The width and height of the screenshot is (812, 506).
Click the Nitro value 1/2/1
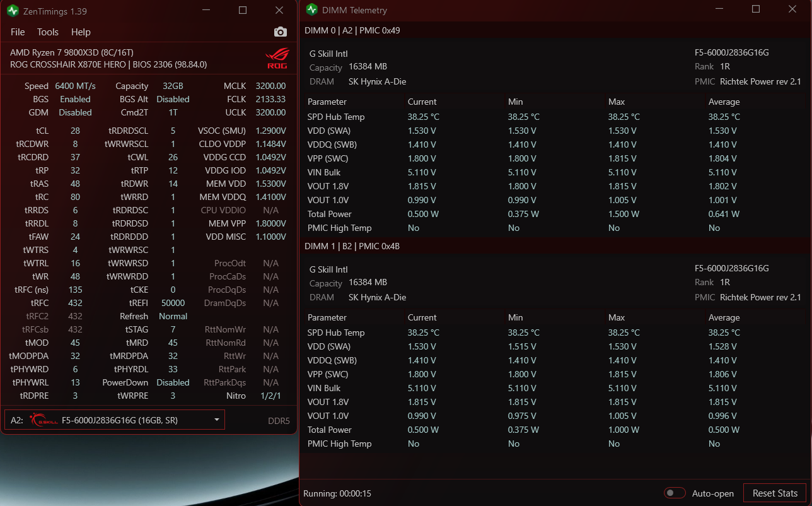[270, 396]
